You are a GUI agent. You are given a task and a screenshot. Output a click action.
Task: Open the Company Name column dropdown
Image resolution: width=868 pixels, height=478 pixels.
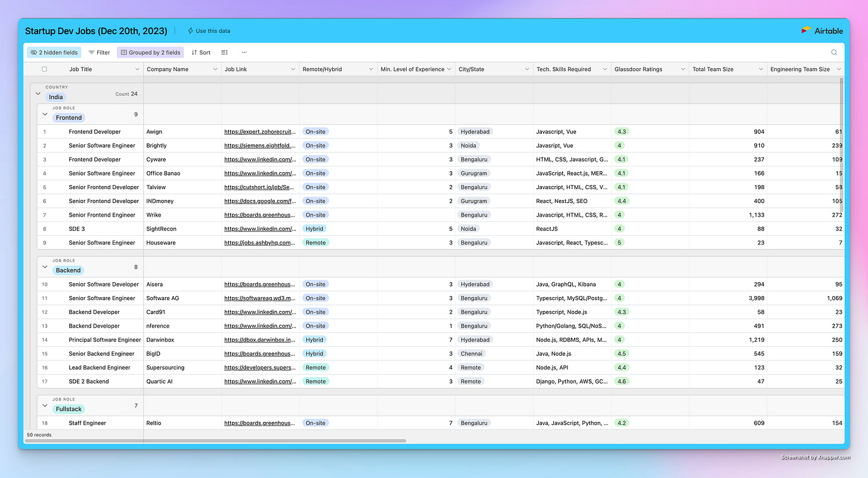point(215,69)
